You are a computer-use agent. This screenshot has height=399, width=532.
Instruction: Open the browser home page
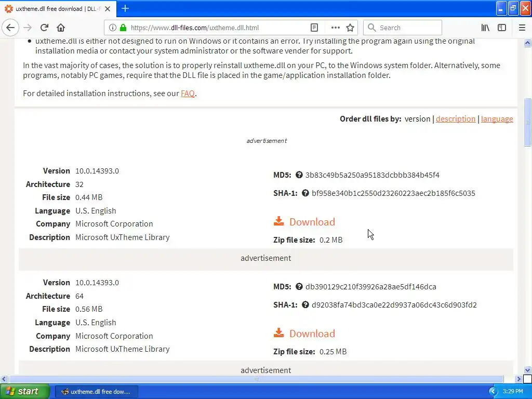(x=61, y=28)
